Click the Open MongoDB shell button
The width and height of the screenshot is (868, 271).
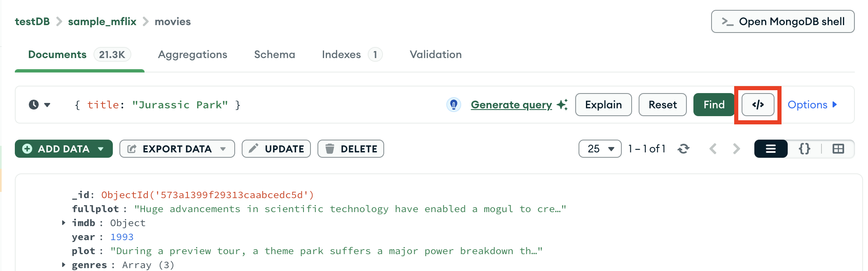click(782, 21)
